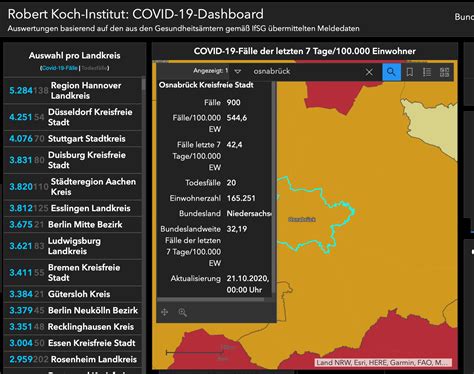Select the Todesfälle tab link
This screenshot has width=474, height=374.
pyautogui.click(x=95, y=68)
